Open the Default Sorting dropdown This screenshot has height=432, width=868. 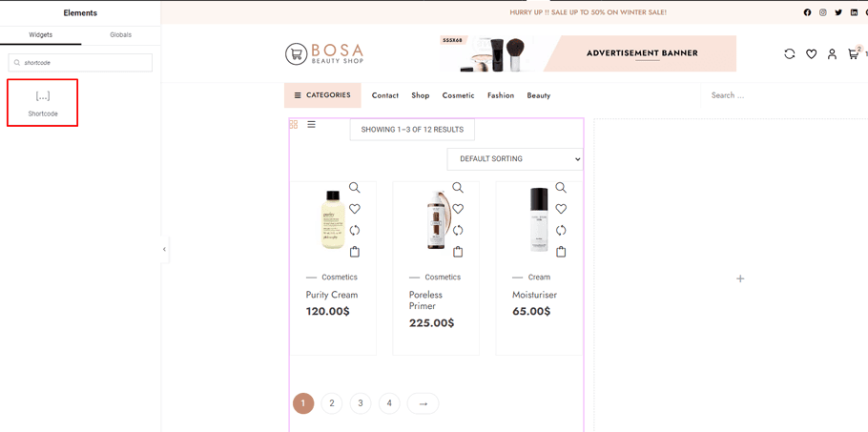point(514,159)
